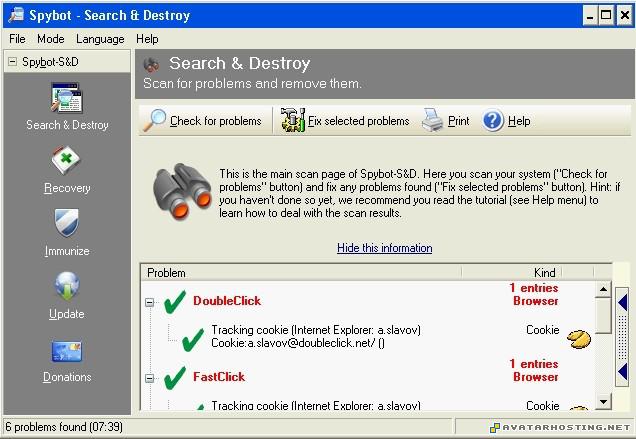Collapse the DoubleClick tree node
The image size is (636, 439).
coord(150,302)
